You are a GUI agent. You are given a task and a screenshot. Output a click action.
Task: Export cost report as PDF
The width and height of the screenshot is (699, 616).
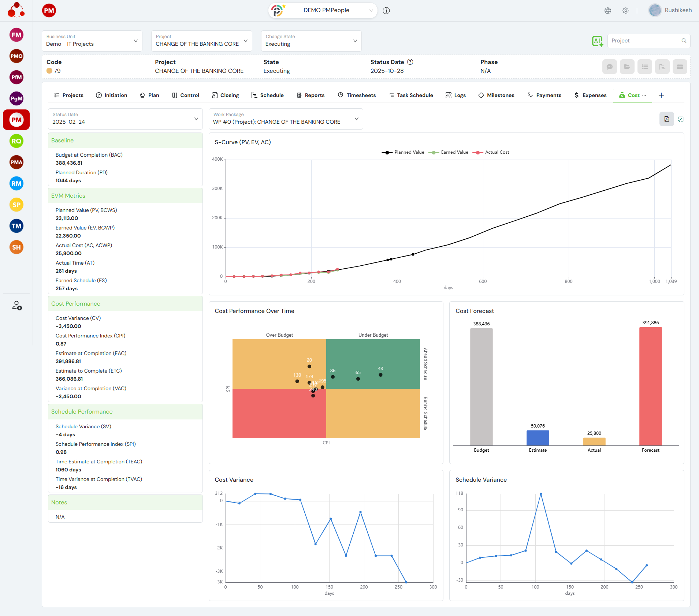pos(666,119)
